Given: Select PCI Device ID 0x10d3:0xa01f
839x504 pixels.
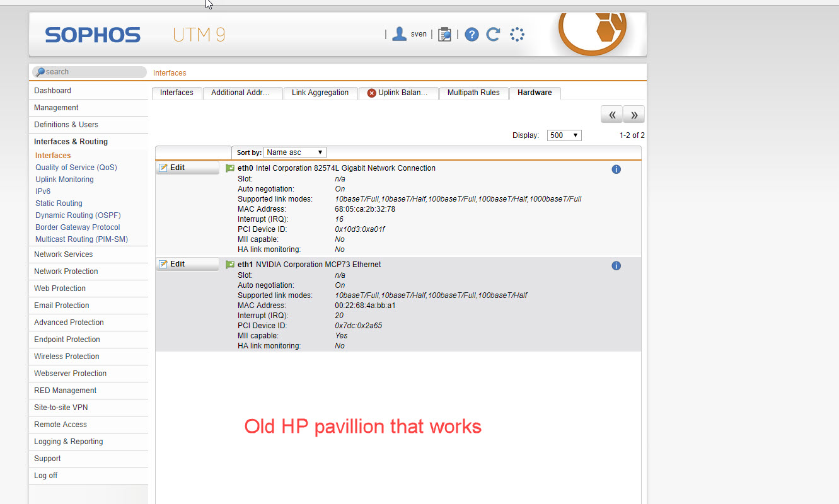Looking at the screenshot, I should 359,229.
